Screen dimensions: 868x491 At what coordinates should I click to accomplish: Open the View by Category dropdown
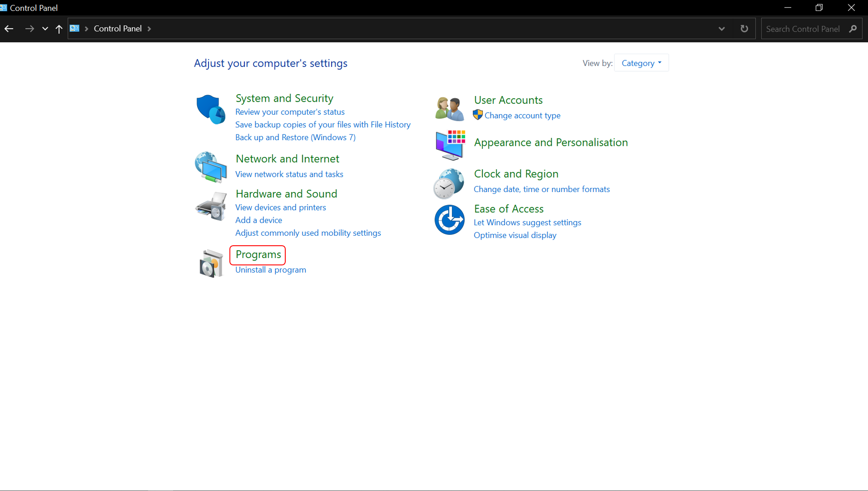click(x=641, y=63)
